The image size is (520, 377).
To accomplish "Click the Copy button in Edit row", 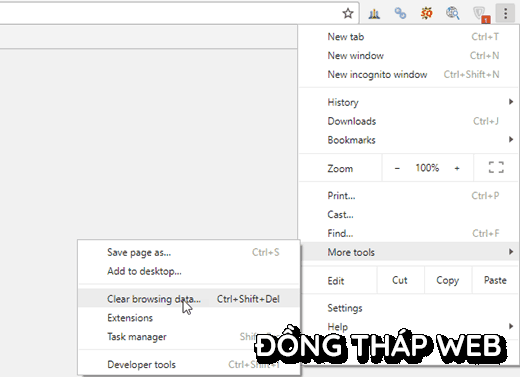I will pyautogui.click(x=448, y=280).
